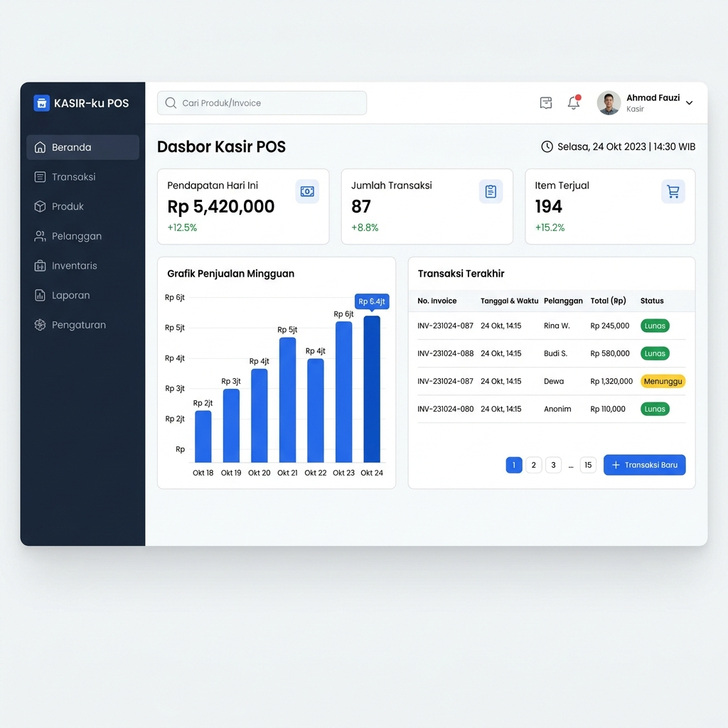
Task: Click the Pelanggan column header
Action: click(563, 301)
